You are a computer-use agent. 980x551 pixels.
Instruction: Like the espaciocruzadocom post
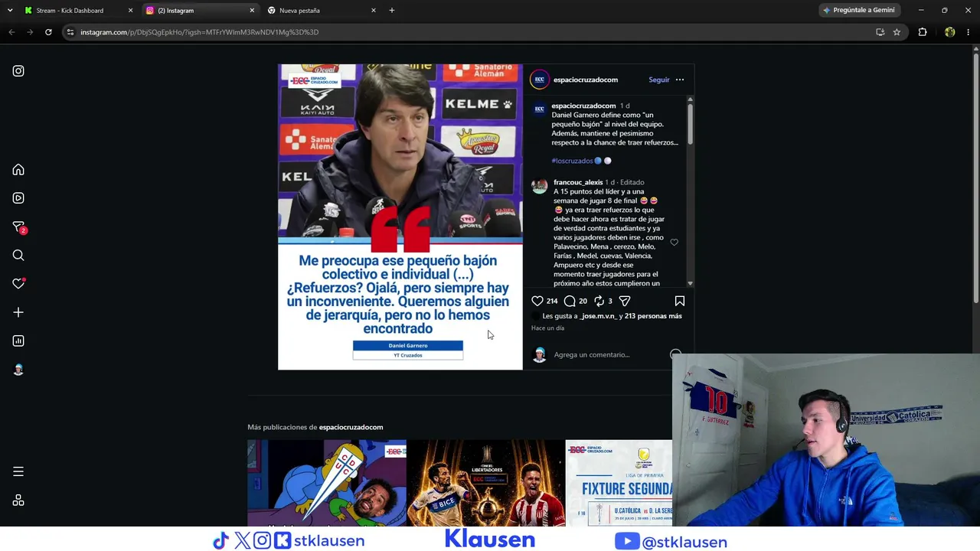click(537, 301)
